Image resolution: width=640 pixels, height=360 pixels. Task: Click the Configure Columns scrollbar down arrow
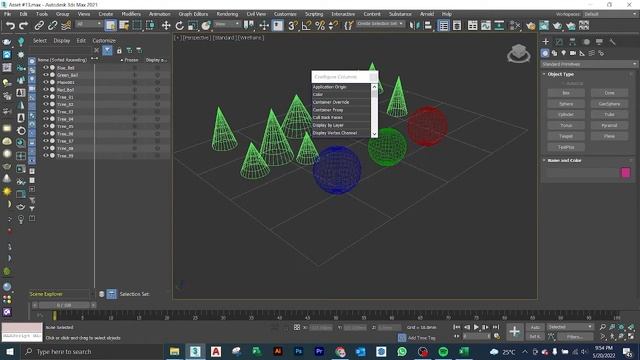click(374, 134)
